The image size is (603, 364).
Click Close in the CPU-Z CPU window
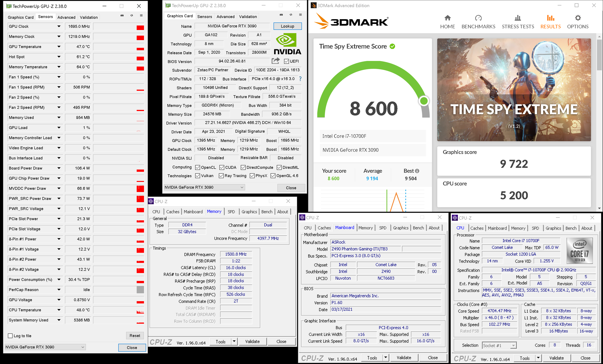[585, 358]
